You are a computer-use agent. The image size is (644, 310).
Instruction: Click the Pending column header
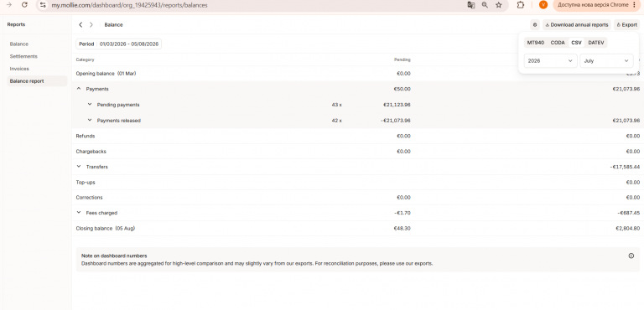pyautogui.click(x=402, y=60)
